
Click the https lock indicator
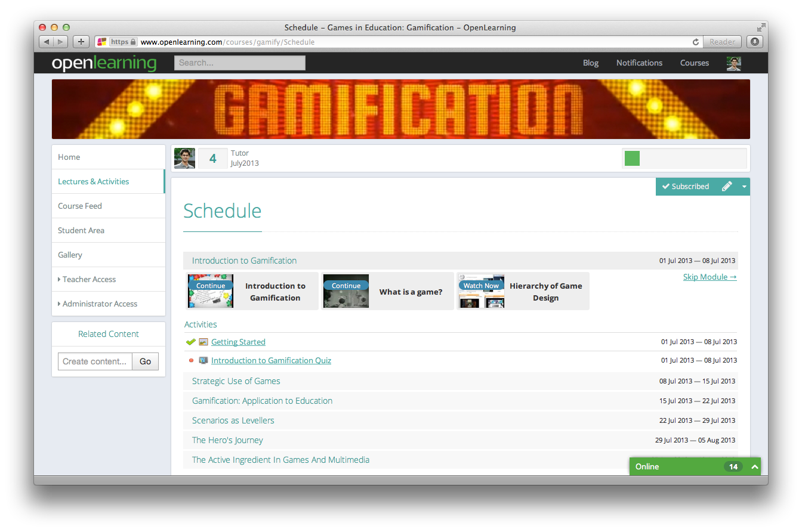pos(124,42)
